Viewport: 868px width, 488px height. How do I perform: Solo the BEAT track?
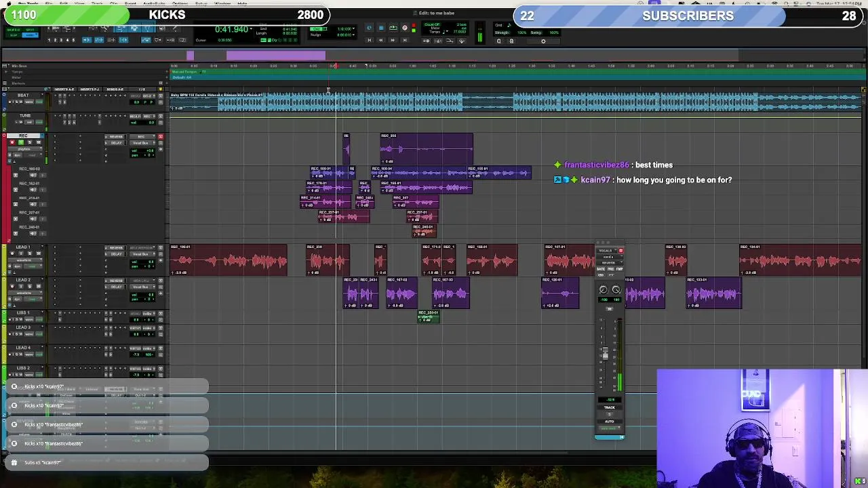pos(17,102)
